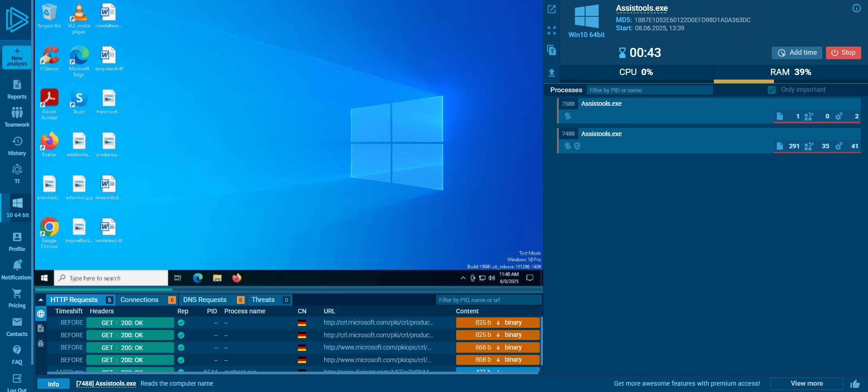Click the files count icon for process 7488

click(x=779, y=146)
